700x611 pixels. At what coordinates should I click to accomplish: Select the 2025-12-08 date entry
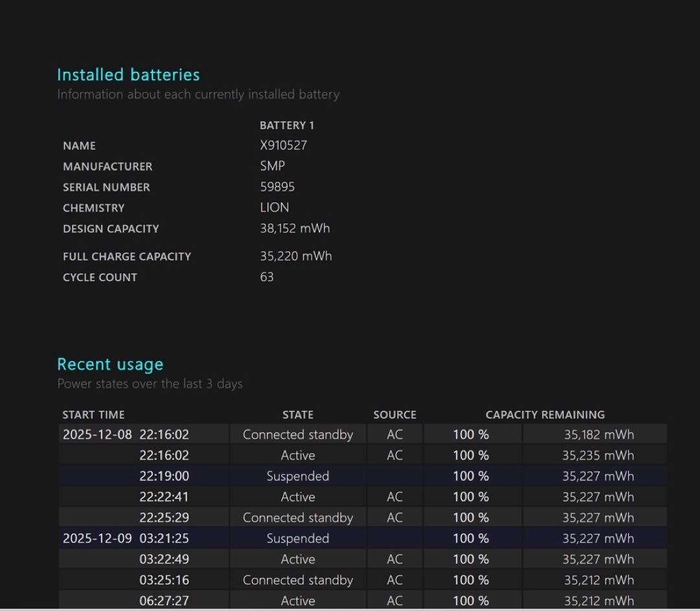(97, 435)
